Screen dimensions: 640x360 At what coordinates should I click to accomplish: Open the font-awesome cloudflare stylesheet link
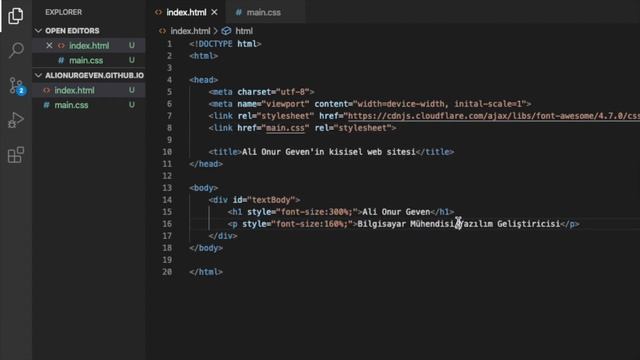(x=494, y=116)
